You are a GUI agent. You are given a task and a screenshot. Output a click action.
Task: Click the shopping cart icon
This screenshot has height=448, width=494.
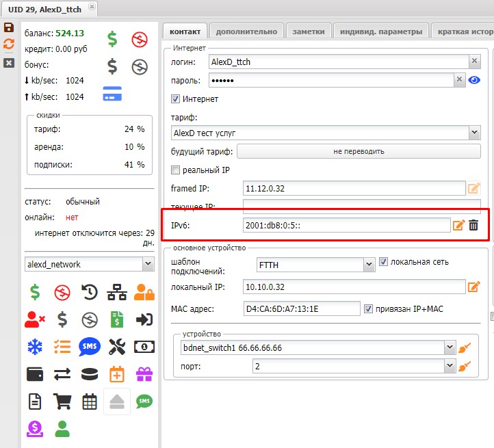(62, 401)
